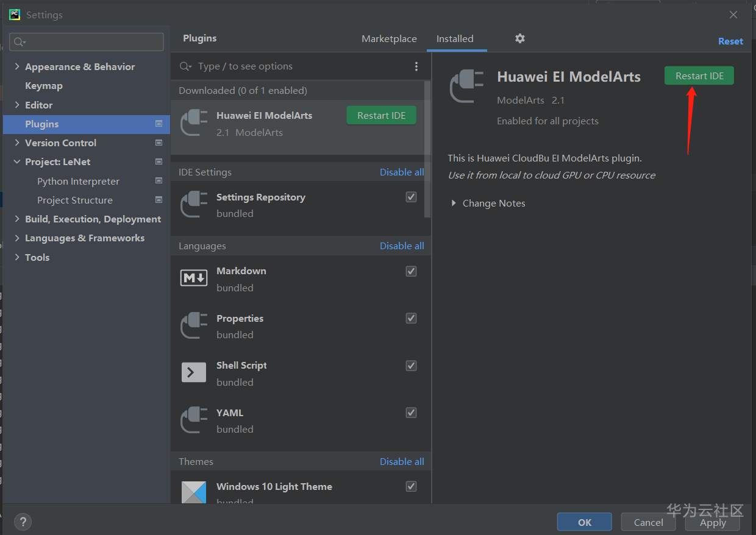
Task: Click the OK button
Action: point(585,522)
